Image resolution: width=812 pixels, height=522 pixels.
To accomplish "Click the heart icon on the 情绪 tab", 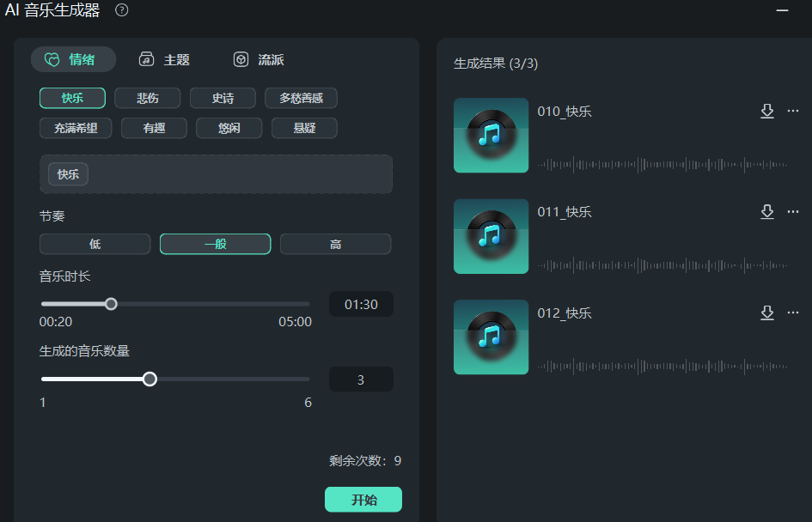I will [x=52, y=59].
